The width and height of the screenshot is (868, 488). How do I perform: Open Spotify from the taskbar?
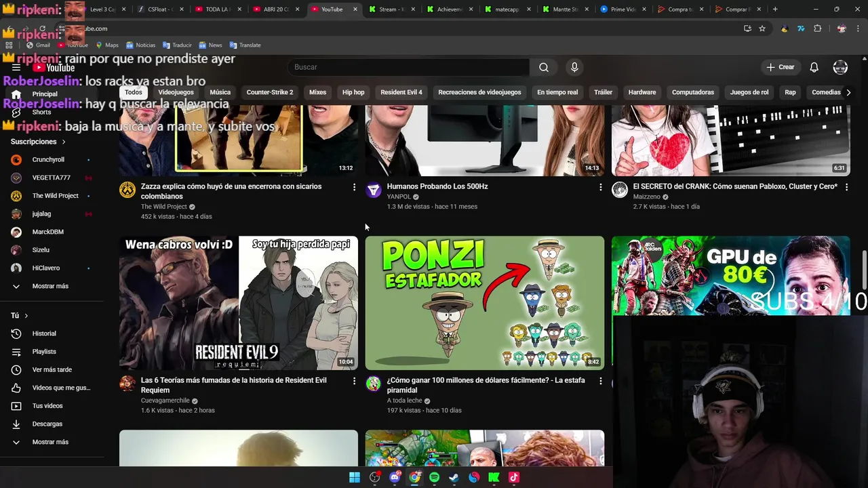(x=434, y=477)
